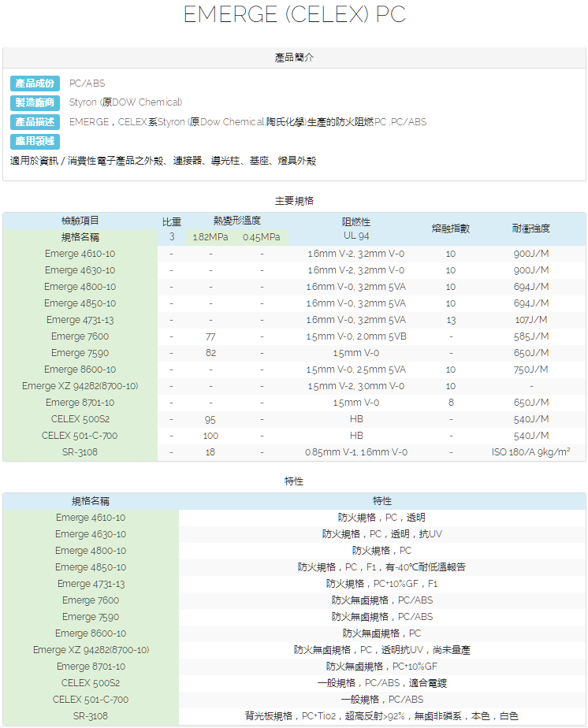Click the 特性 section heading above second table

click(x=294, y=481)
